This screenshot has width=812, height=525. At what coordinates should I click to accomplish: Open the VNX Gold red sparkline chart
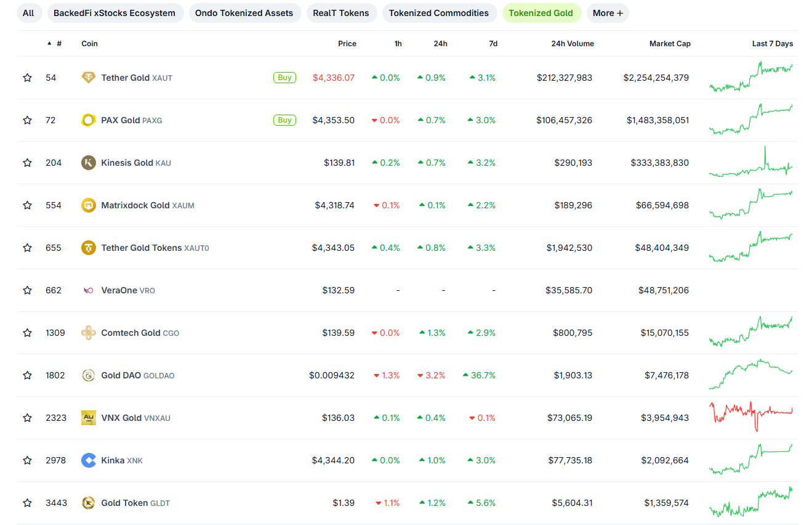point(751,417)
